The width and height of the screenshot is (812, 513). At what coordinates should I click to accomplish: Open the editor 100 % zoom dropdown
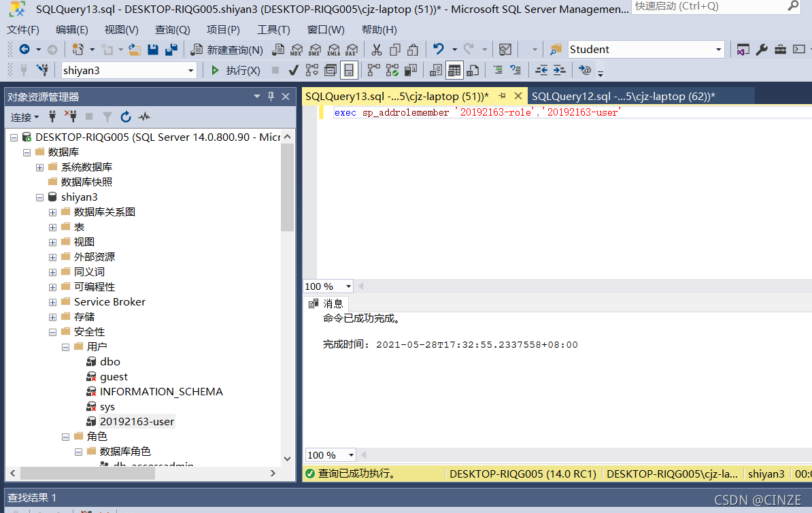(x=348, y=286)
